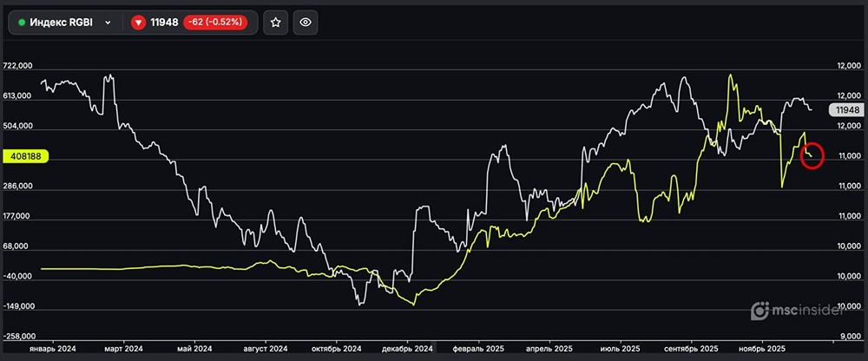
Task: Click ноябрь 2025 on the time axis
Action: 762,348
